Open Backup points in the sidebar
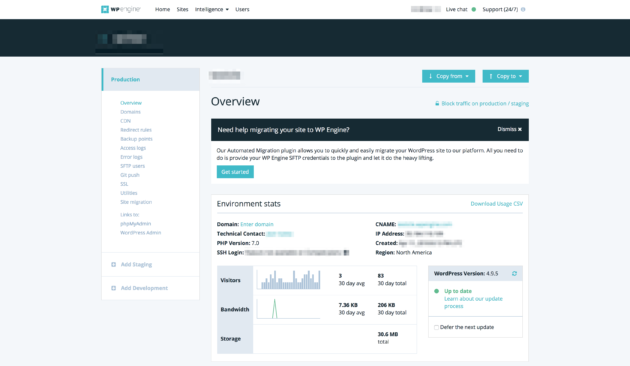The image size is (630, 366). (136, 139)
